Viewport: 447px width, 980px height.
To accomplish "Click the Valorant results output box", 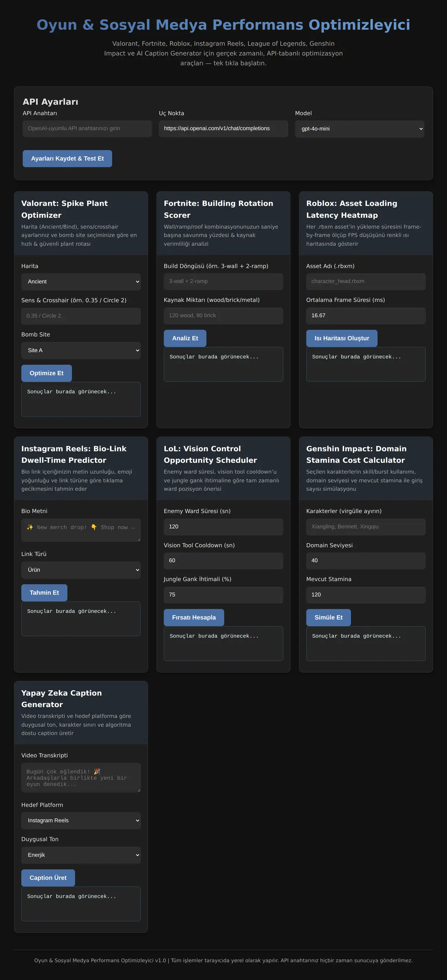I will [x=81, y=399].
